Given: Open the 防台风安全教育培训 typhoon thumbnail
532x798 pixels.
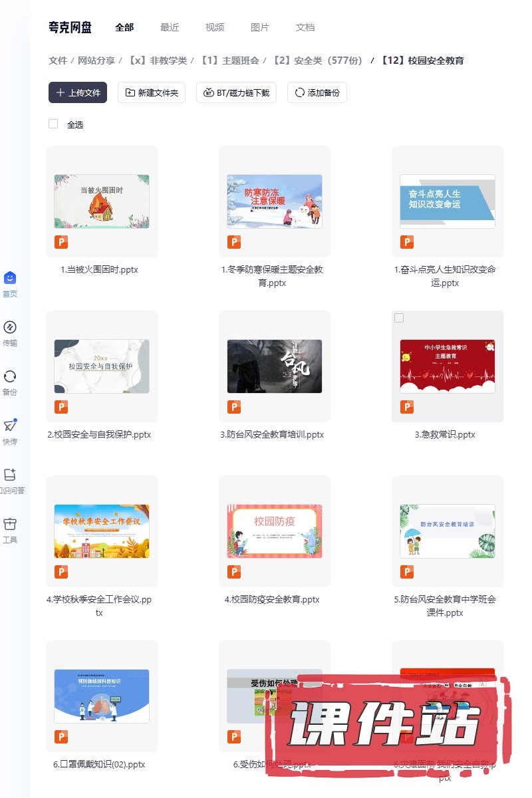Looking at the screenshot, I should (275, 366).
